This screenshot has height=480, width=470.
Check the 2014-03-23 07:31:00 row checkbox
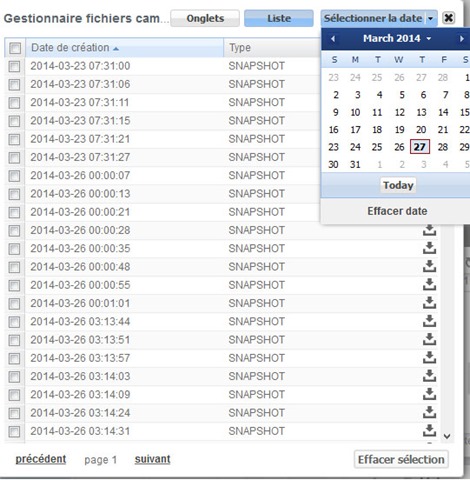(x=14, y=66)
